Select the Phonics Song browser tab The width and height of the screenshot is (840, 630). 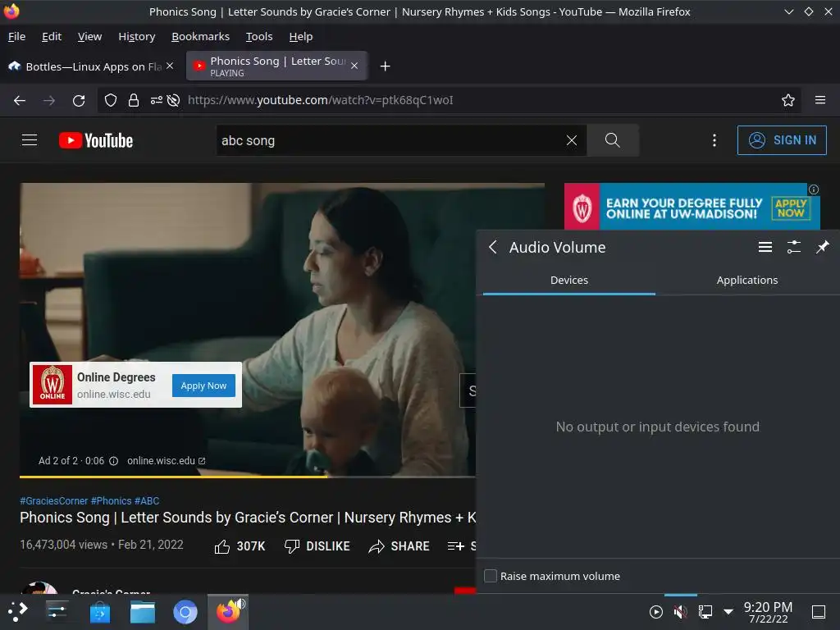coord(277,66)
